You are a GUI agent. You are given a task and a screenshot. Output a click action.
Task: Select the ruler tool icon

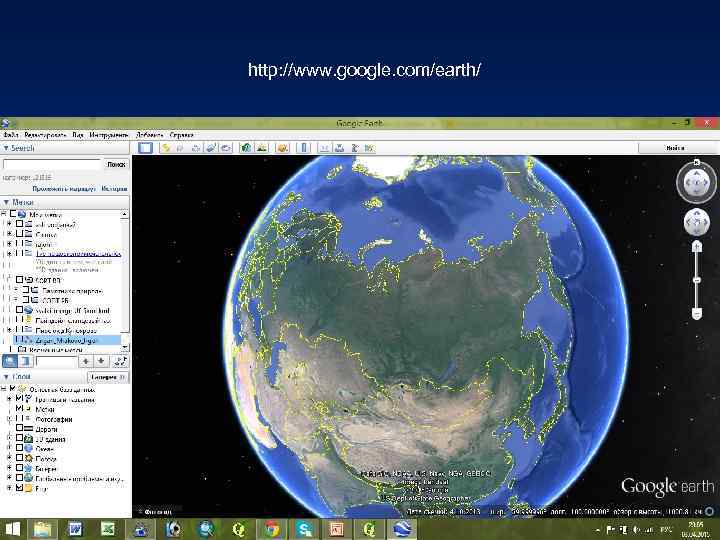303,148
